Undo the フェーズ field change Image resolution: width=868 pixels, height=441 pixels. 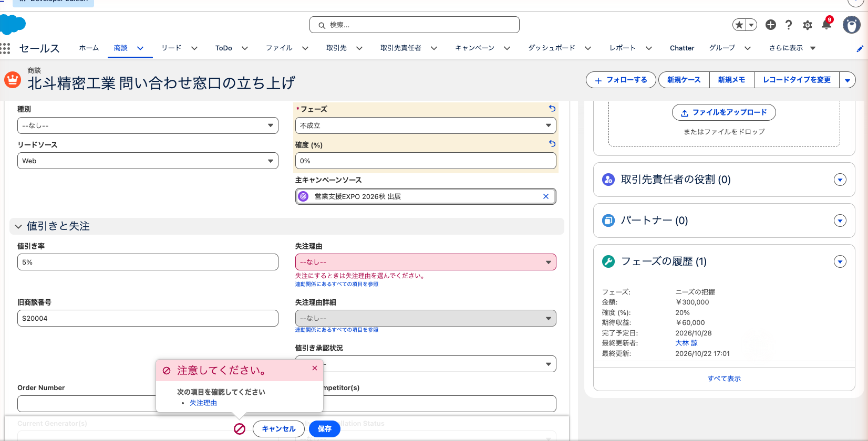coord(552,108)
